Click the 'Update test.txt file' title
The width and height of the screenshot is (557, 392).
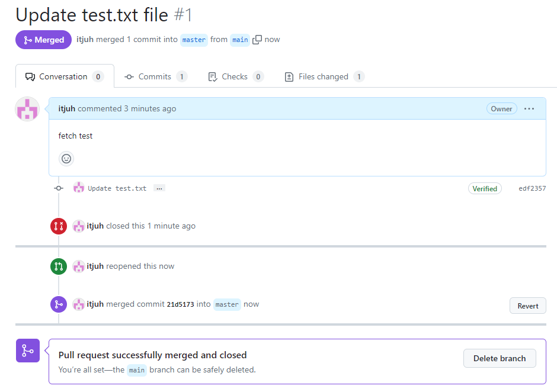tap(92, 15)
